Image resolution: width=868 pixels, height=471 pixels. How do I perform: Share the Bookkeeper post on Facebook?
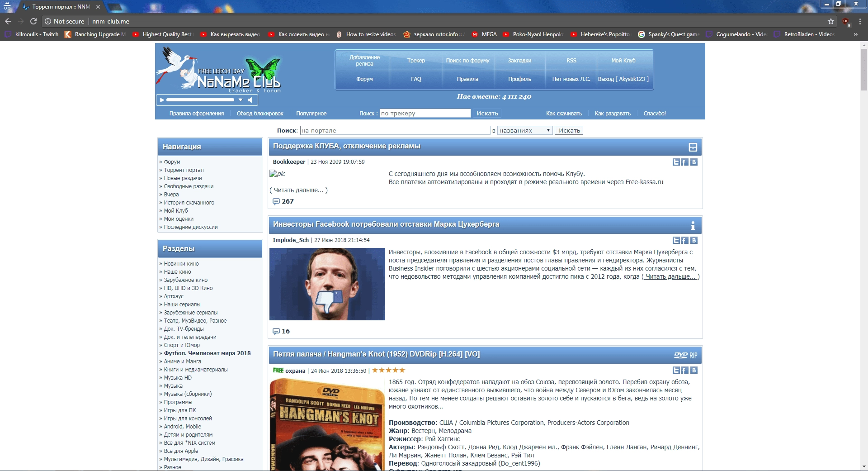click(685, 162)
